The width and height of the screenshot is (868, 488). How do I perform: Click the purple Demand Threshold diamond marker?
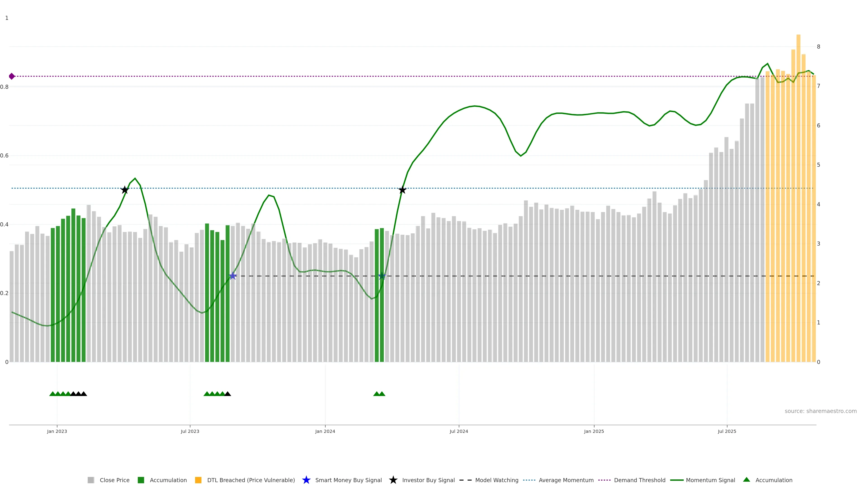point(12,76)
